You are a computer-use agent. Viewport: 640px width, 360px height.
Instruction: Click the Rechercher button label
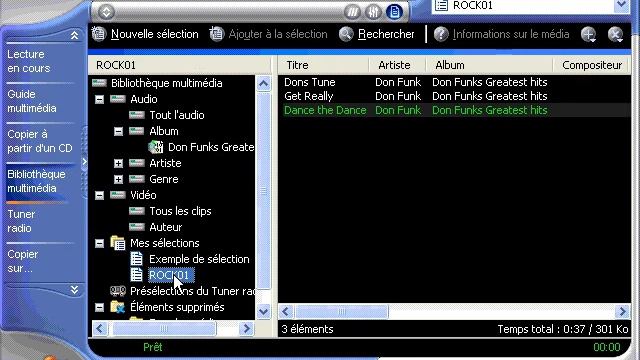386,34
